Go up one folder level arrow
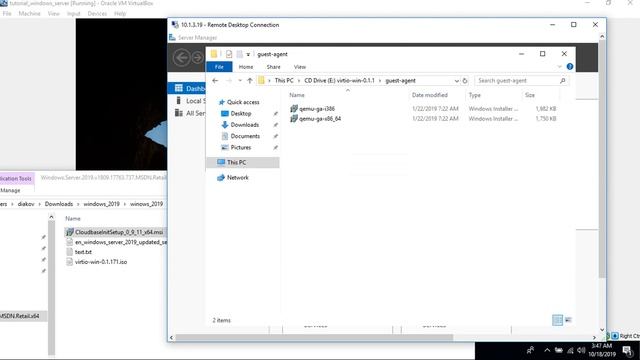Screen dimensions: 640x360 point(250,81)
